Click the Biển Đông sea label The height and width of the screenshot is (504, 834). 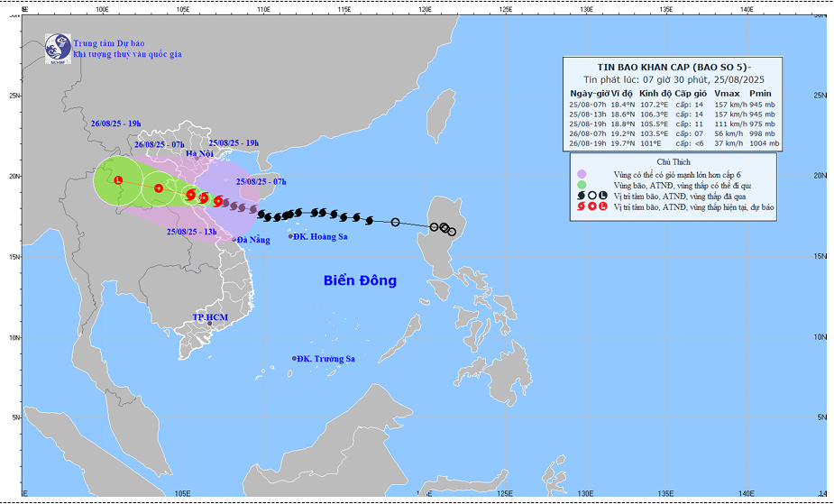pyautogui.click(x=360, y=280)
